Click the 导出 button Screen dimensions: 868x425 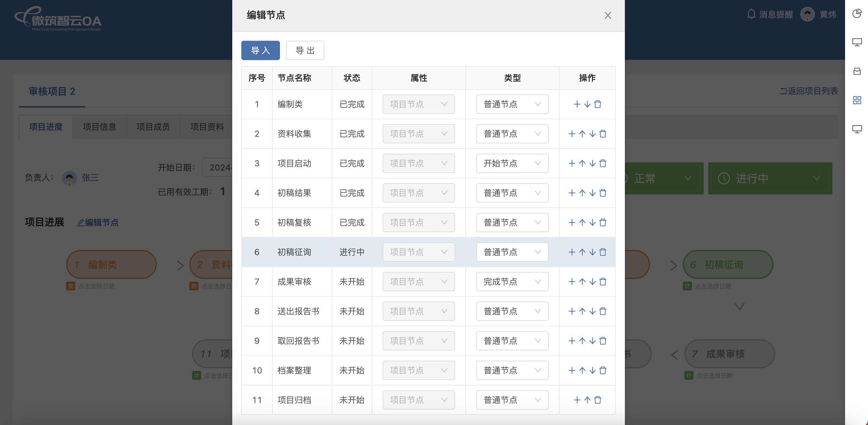(x=305, y=50)
